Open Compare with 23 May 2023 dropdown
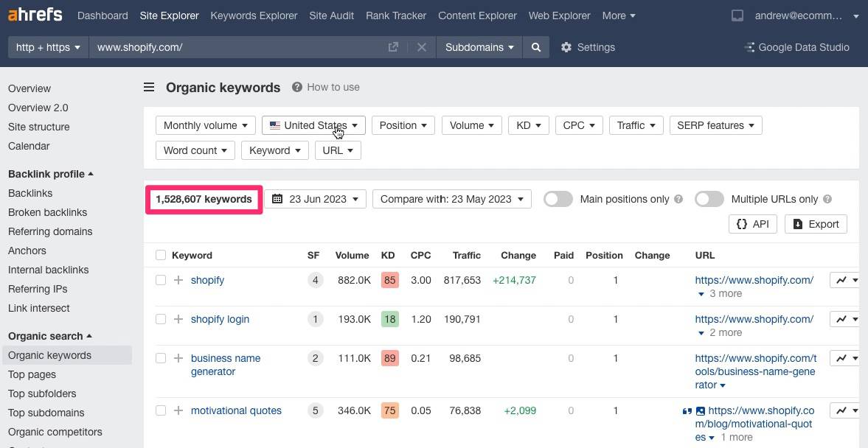 (x=452, y=199)
